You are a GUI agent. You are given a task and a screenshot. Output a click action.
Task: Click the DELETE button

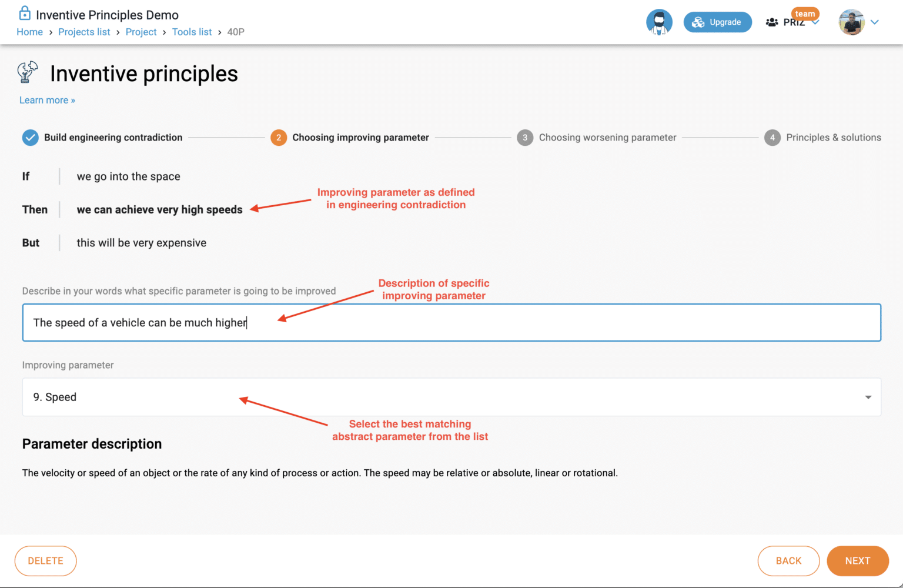coord(46,561)
